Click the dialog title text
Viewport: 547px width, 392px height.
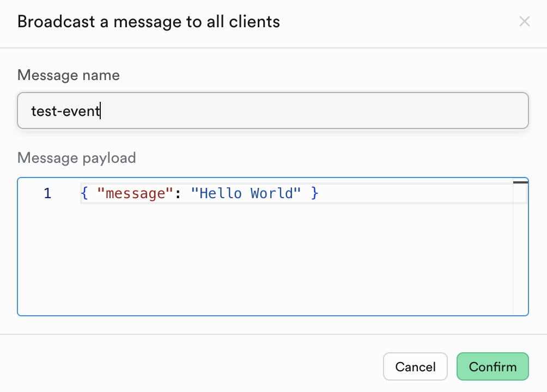click(149, 22)
